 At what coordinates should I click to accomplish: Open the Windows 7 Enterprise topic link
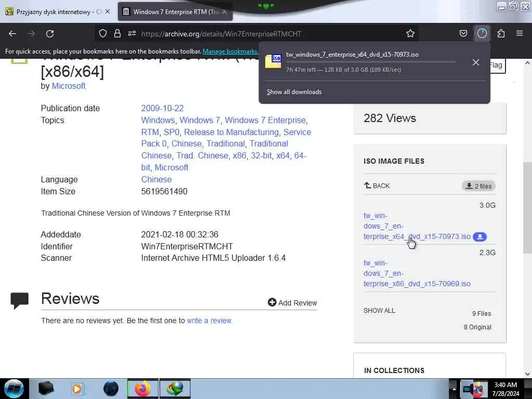pyautogui.click(x=265, y=120)
